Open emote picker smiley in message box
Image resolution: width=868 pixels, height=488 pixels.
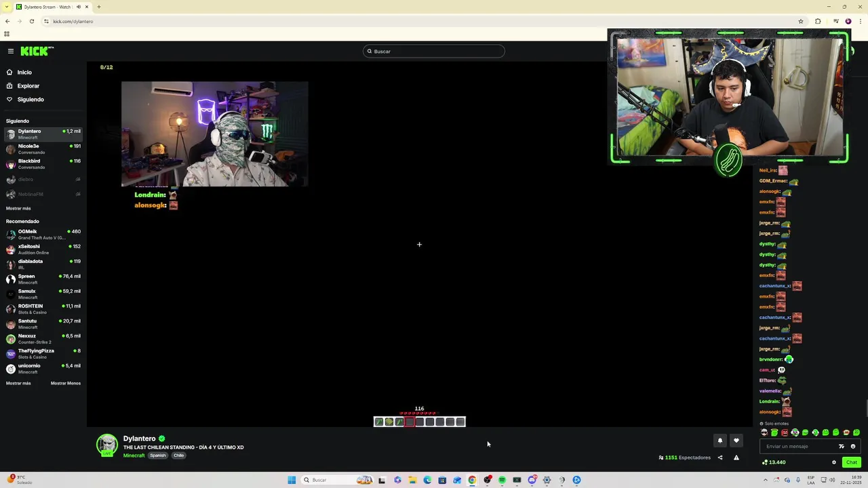[853, 447]
